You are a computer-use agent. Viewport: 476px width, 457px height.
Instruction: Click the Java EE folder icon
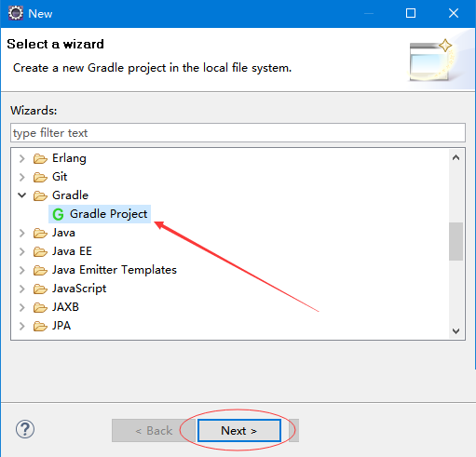40,251
